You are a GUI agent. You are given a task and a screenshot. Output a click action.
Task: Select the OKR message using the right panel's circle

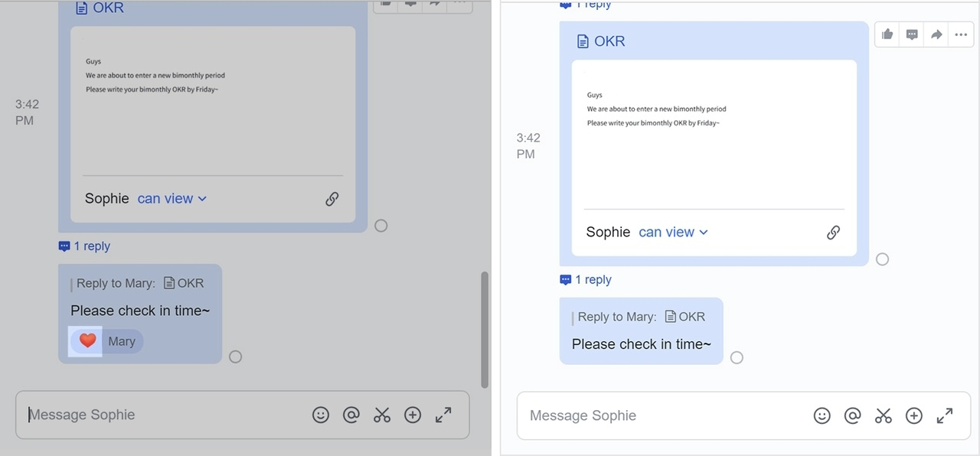pyautogui.click(x=882, y=259)
